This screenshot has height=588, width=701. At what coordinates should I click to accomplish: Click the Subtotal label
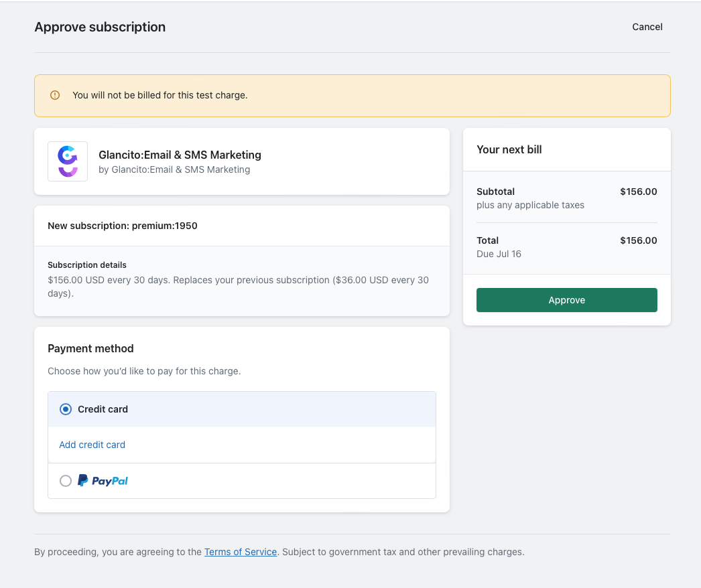495,192
